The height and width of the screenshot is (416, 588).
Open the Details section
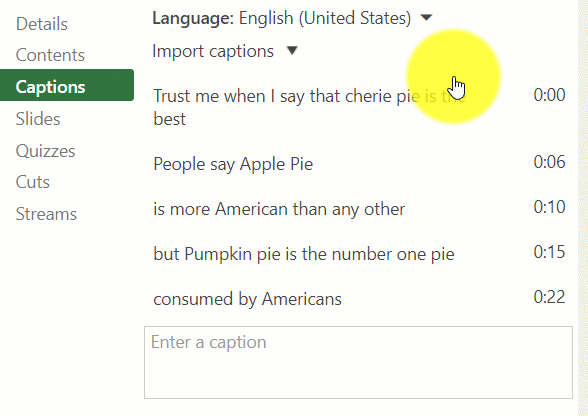[x=42, y=24]
